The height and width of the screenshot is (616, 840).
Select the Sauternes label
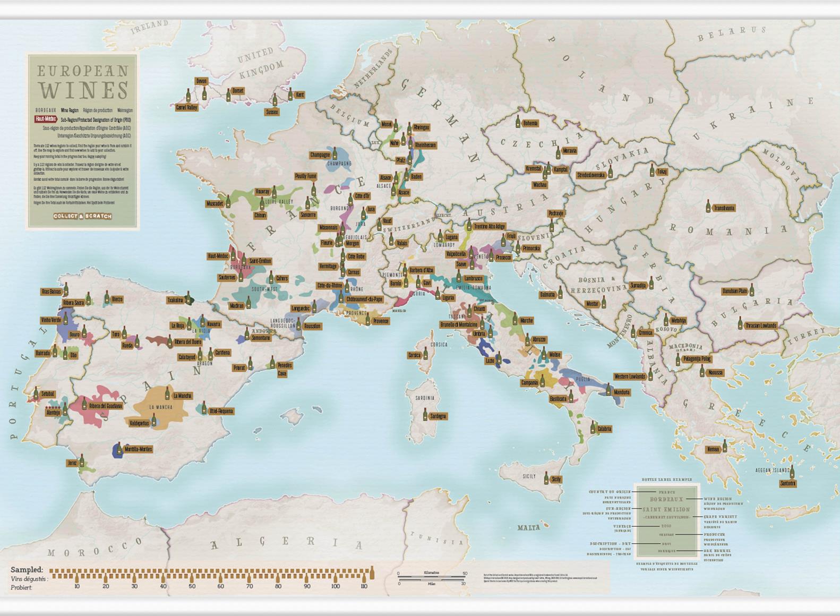point(227,277)
